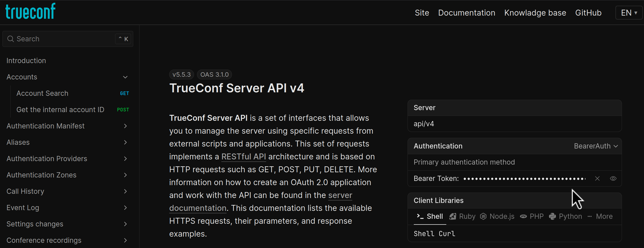Switch to the Curl code tab
Image resolution: width=644 pixels, height=248 pixels.
pyautogui.click(x=447, y=234)
